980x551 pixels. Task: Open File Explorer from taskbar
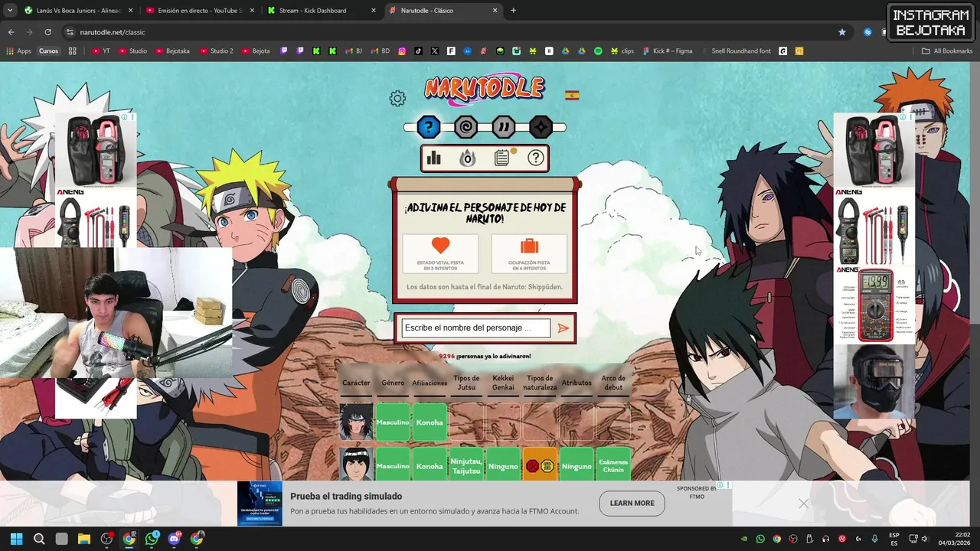84,539
